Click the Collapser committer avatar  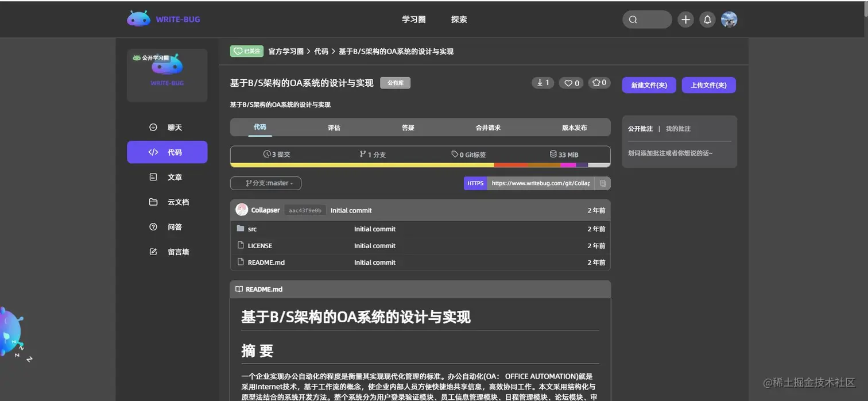(242, 210)
